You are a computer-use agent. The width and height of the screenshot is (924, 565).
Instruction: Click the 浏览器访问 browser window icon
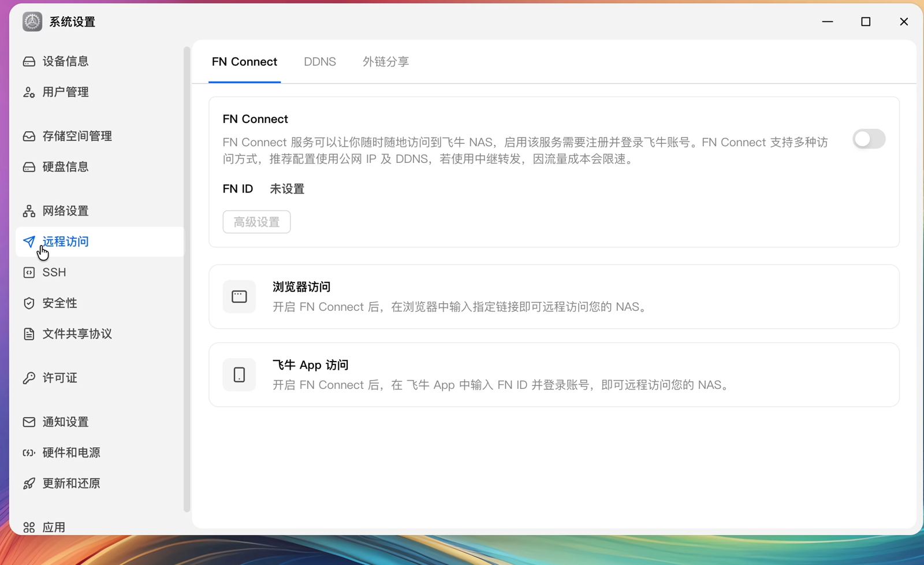[239, 296]
